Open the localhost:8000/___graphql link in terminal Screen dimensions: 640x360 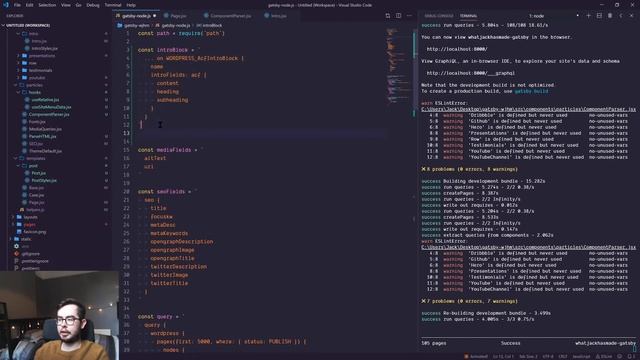pyautogui.click(x=471, y=73)
